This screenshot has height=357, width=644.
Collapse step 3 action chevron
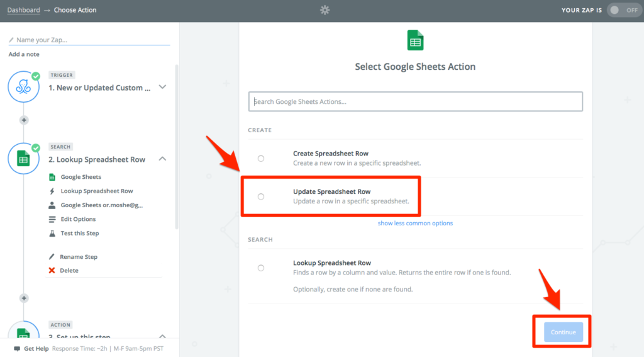pyautogui.click(x=163, y=336)
